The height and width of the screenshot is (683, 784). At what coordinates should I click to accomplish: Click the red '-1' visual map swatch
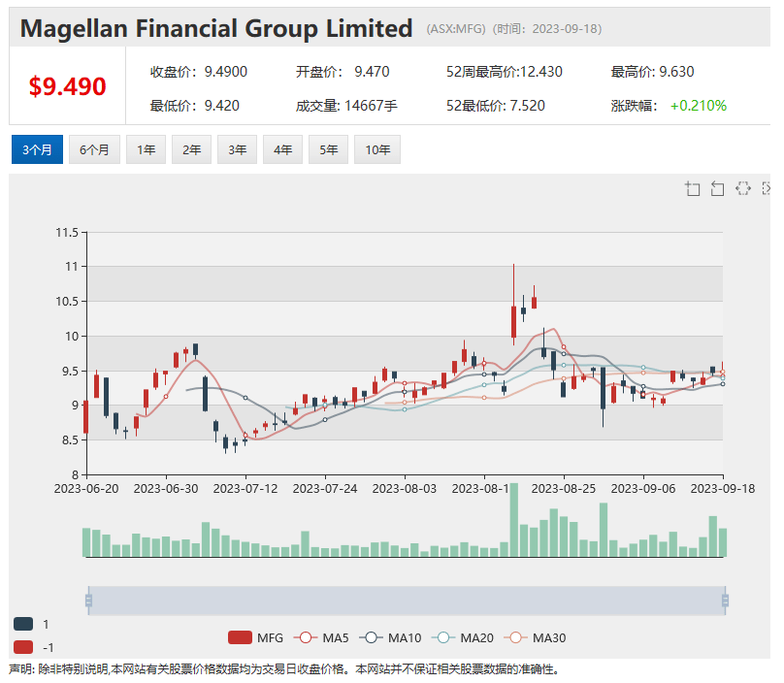(23, 647)
